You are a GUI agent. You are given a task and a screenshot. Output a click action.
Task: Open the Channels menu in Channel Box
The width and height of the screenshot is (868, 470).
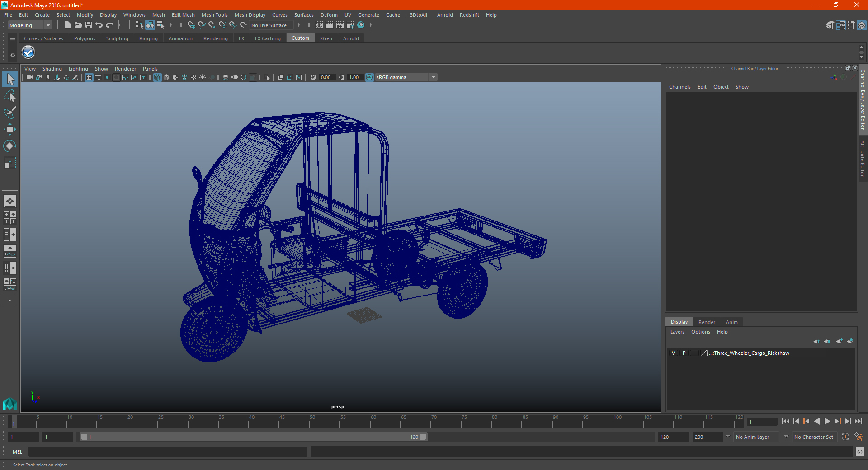pos(679,87)
